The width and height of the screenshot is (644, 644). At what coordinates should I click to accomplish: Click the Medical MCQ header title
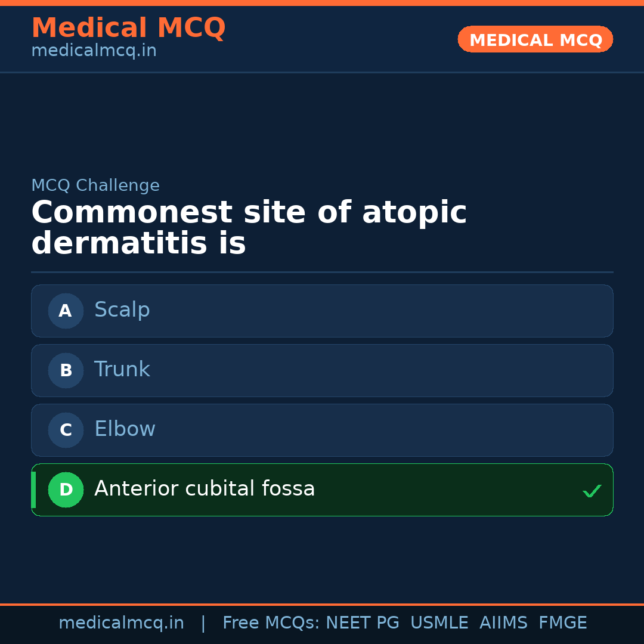tap(128, 28)
